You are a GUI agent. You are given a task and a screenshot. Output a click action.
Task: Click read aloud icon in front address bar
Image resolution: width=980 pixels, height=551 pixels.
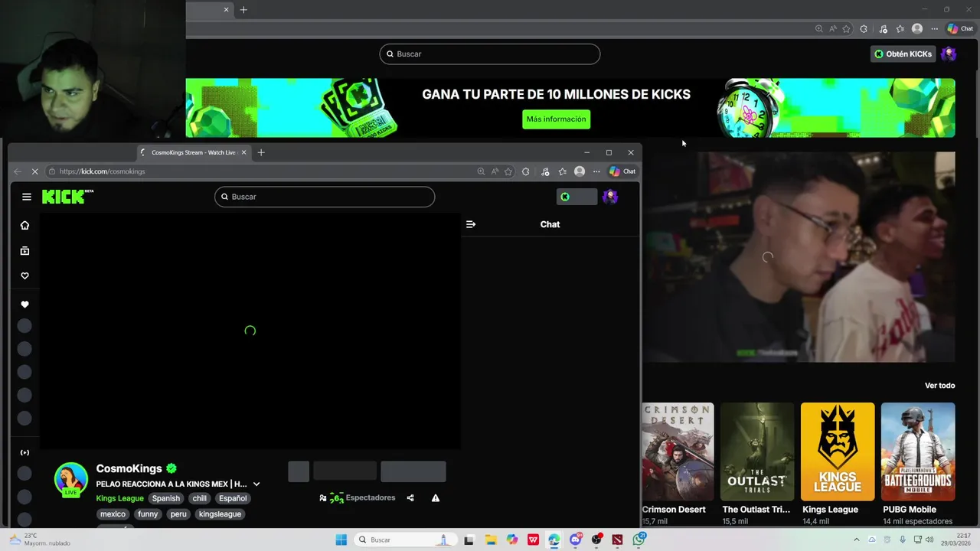click(x=495, y=171)
